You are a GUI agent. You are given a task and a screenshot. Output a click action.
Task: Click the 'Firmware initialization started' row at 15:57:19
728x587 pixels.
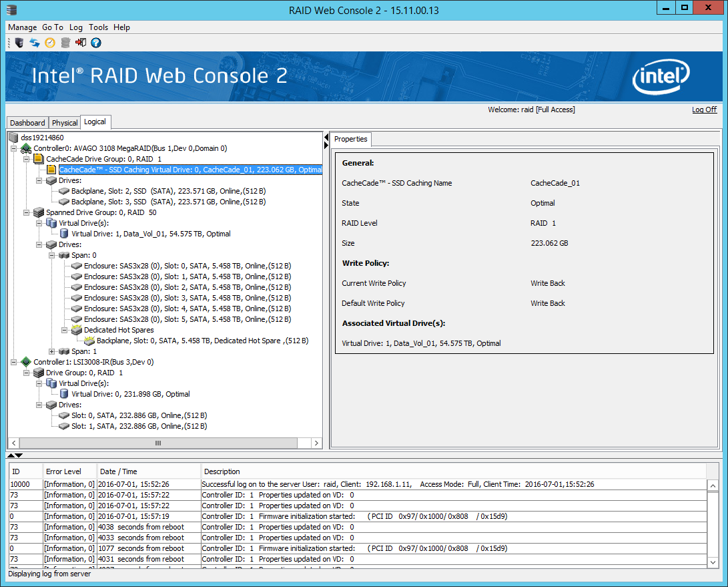[x=358, y=516]
